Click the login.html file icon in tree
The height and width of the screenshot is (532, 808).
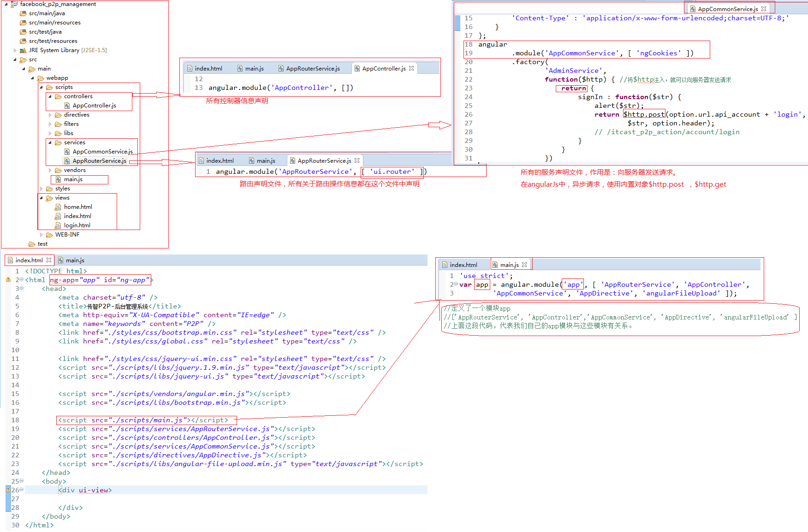point(58,225)
